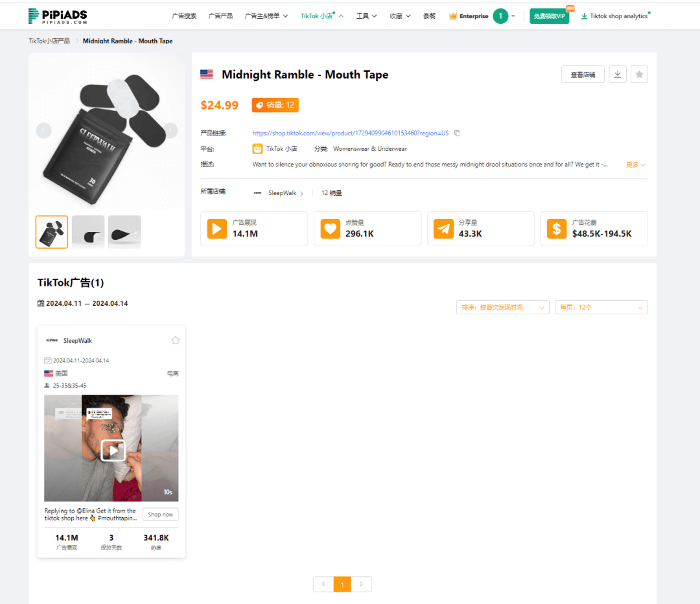The width and height of the screenshot is (700, 604).
Task: Select the second product thumbnail
Action: [88, 232]
